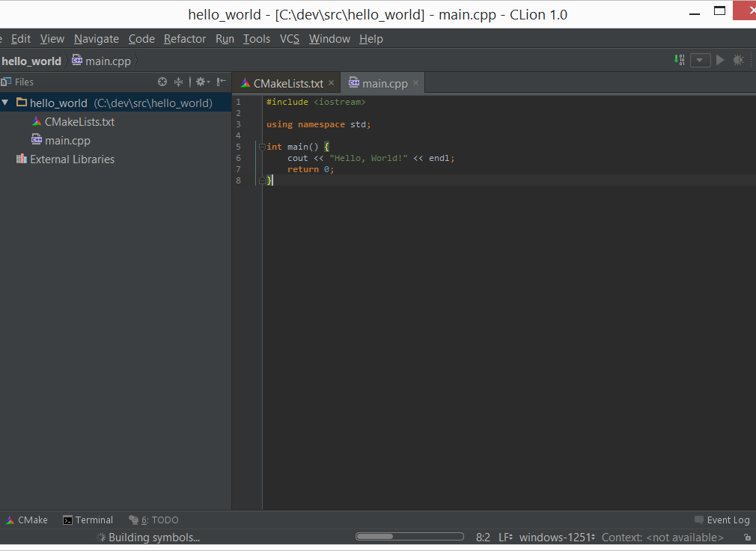Open Files panel settings gear menu

tap(203, 82)
